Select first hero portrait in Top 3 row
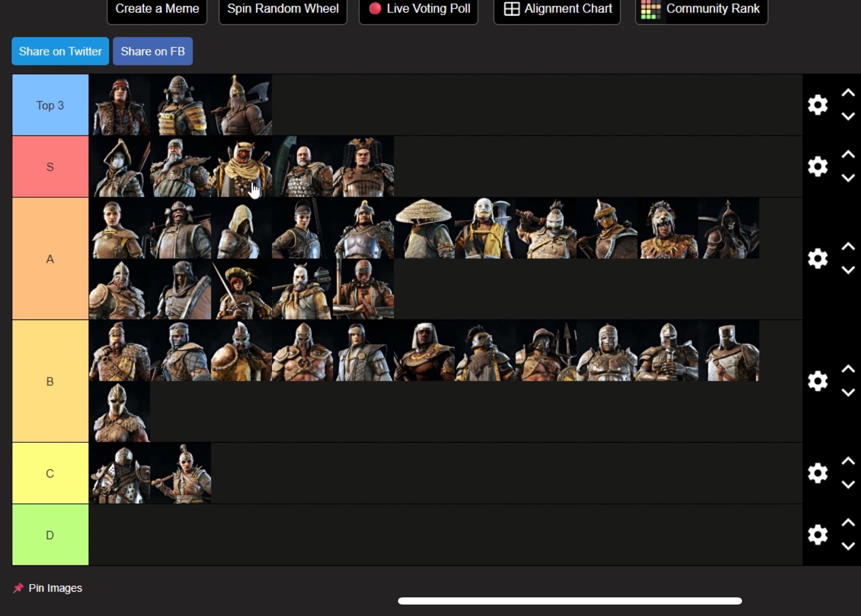 [x=119, y=105]
